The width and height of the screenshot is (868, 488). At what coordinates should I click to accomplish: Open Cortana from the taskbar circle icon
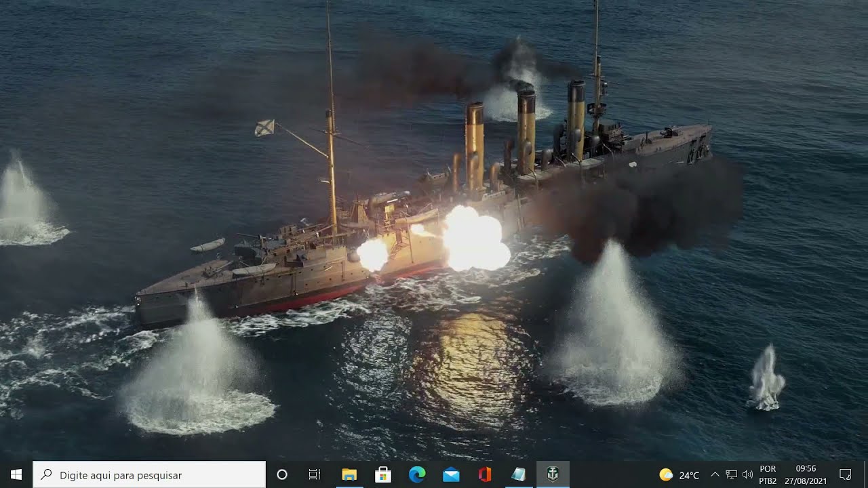click(x=282, y=474)
